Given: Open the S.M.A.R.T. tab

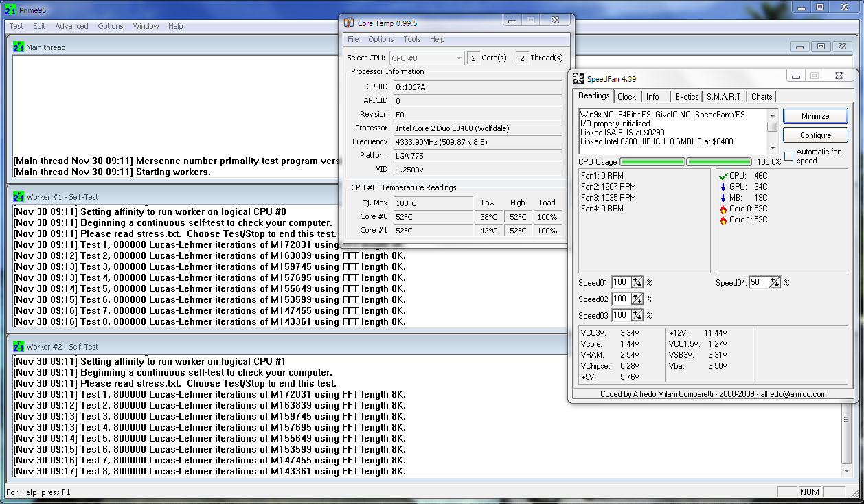Looking at the screenshot, I should point(725,97).
